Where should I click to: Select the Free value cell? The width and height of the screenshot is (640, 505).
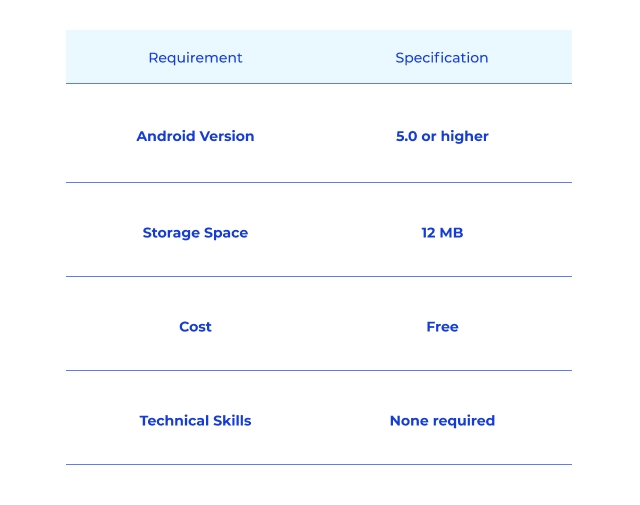click(x=442, y=327)
